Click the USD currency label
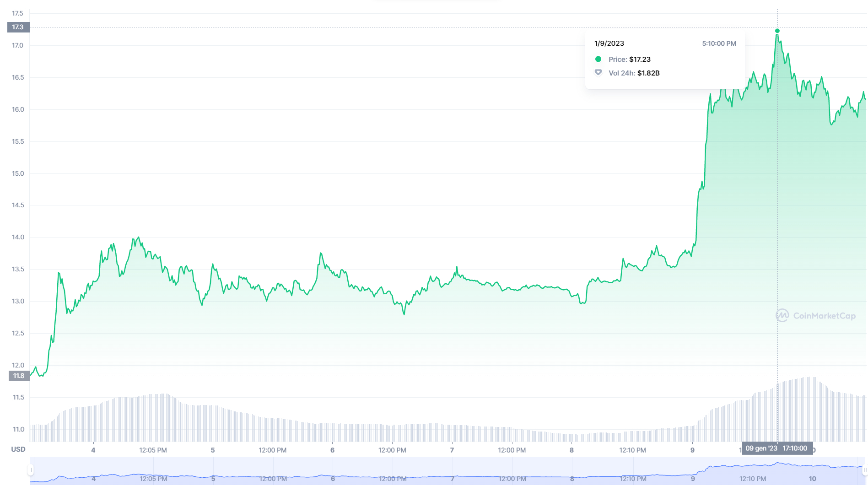This screenshot has width=868, height=486. coord(18,449)
